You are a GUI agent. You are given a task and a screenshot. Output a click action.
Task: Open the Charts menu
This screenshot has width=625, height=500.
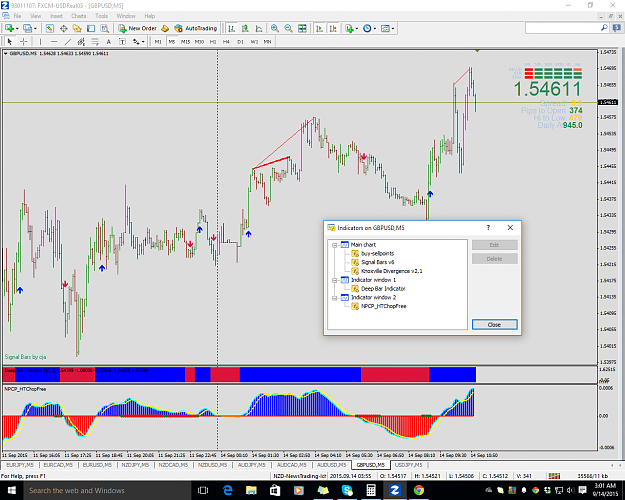pyautogui.click(x=79, y=16)
